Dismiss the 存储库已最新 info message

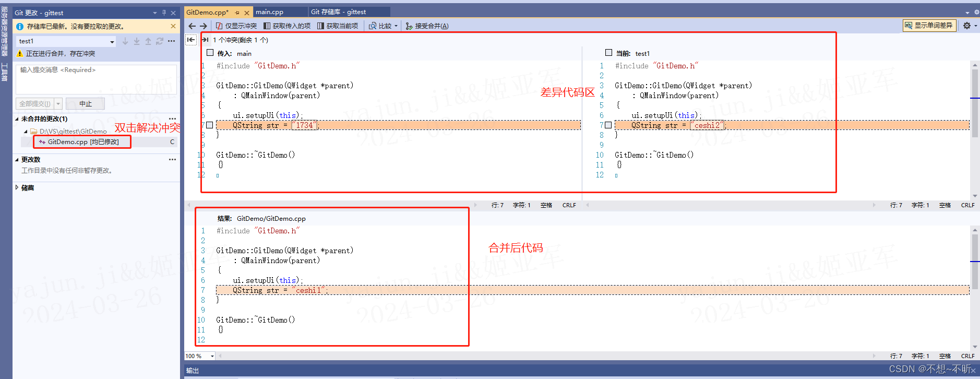[173, 26]
